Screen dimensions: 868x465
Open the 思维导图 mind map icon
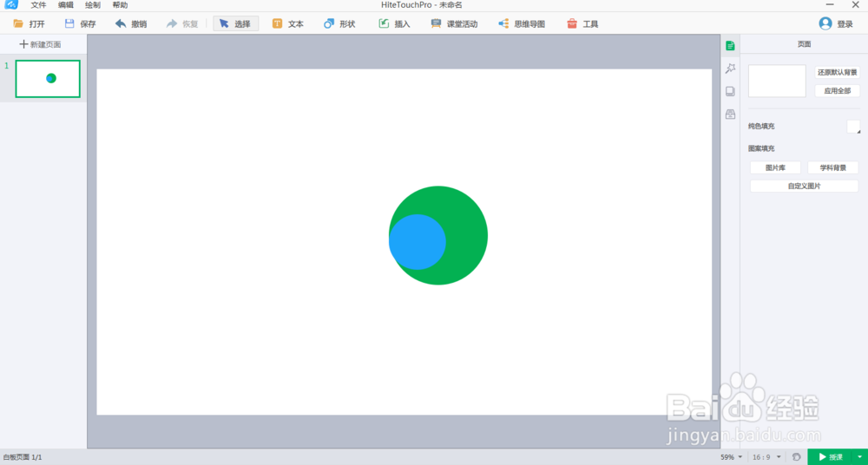click(503, 23)
